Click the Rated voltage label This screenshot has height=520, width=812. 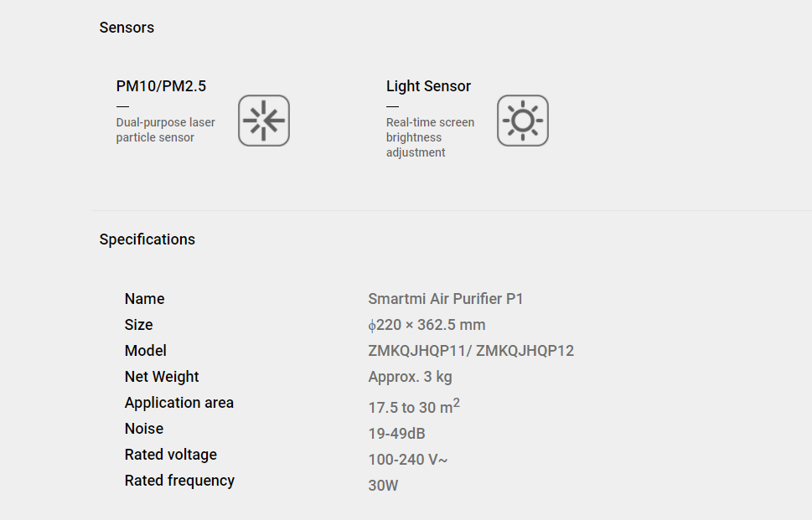171,455
